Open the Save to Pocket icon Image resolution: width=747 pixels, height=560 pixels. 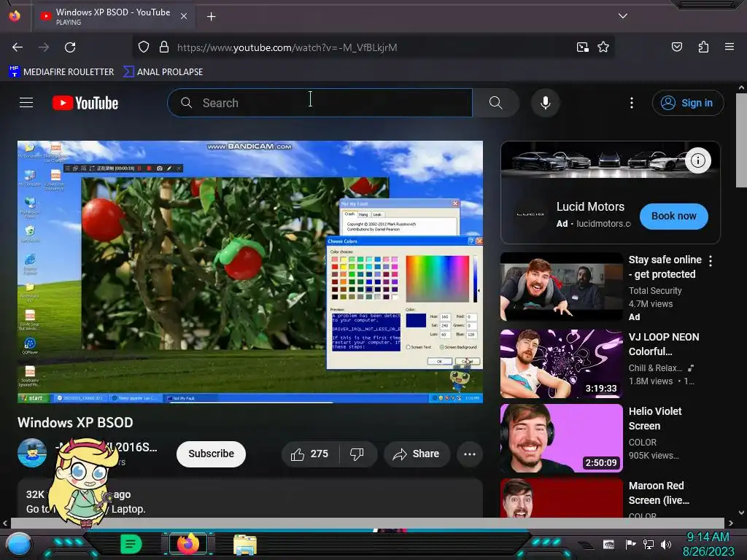676,47
